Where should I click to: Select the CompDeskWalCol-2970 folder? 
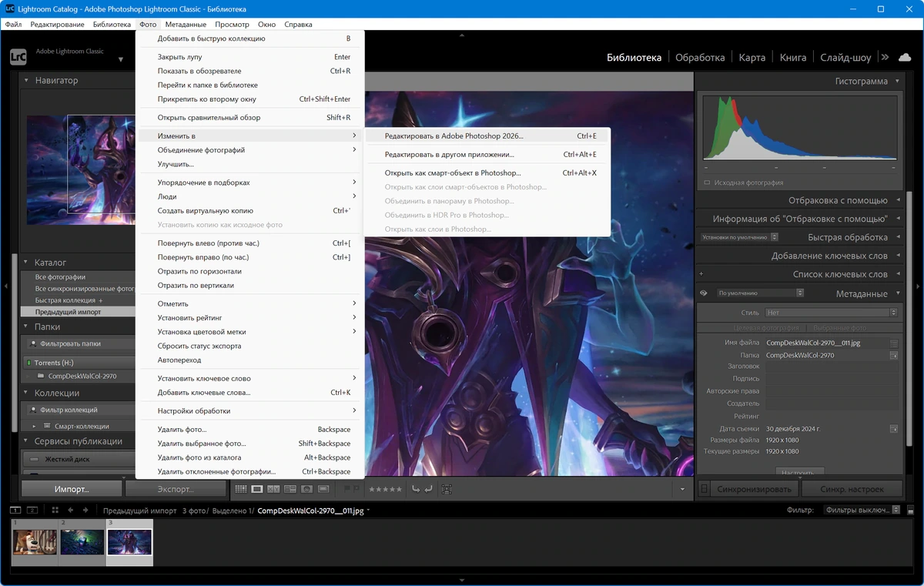(x=82, y=377)
